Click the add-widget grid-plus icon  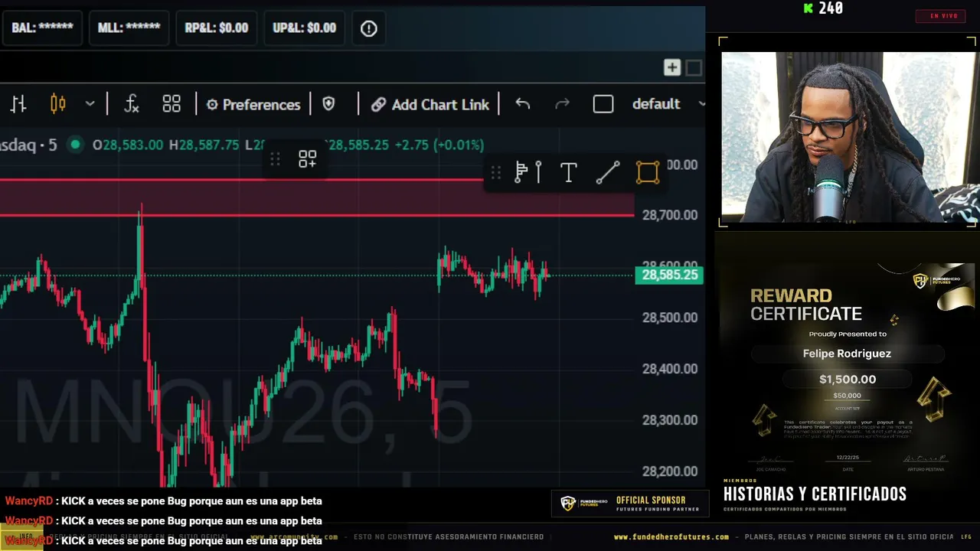pos(308,159)
